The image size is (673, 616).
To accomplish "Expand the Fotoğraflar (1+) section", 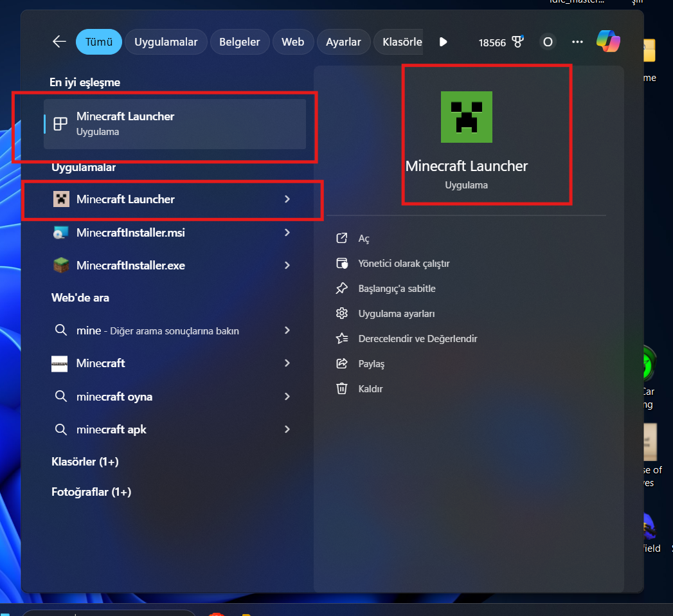I will (x=91, y=492).
